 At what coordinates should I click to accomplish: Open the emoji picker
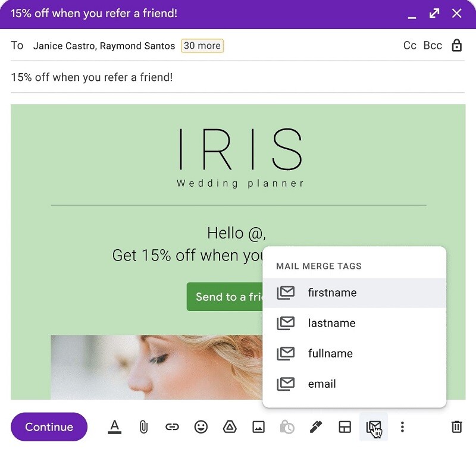pos(201,426)
